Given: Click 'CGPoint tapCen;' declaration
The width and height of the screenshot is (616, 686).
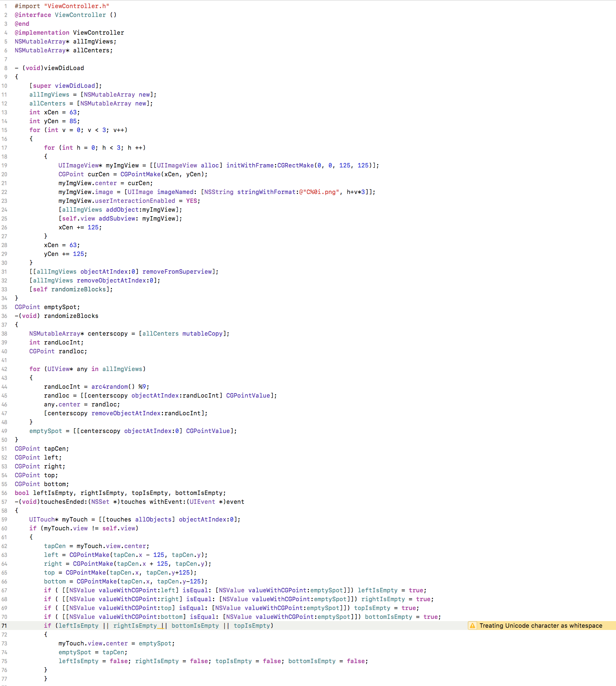Looking at the screenshot, I should click(42, 448).
